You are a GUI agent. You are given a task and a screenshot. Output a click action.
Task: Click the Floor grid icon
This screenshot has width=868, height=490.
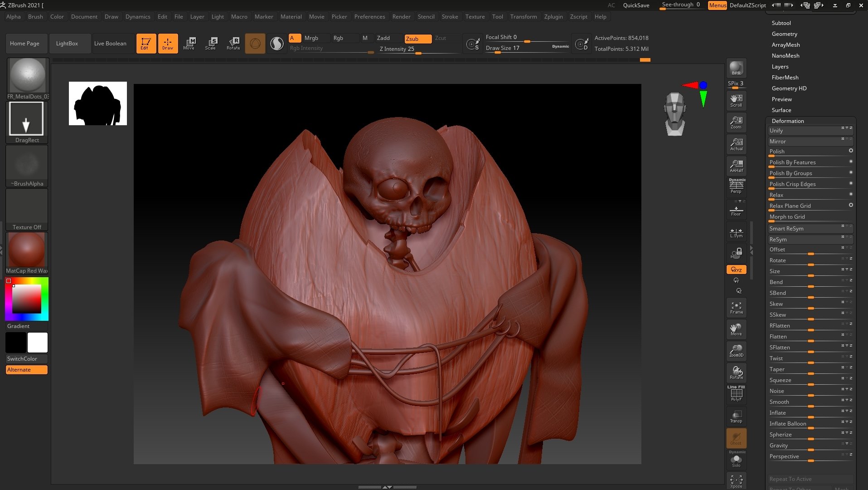click(x=736, y=211)
